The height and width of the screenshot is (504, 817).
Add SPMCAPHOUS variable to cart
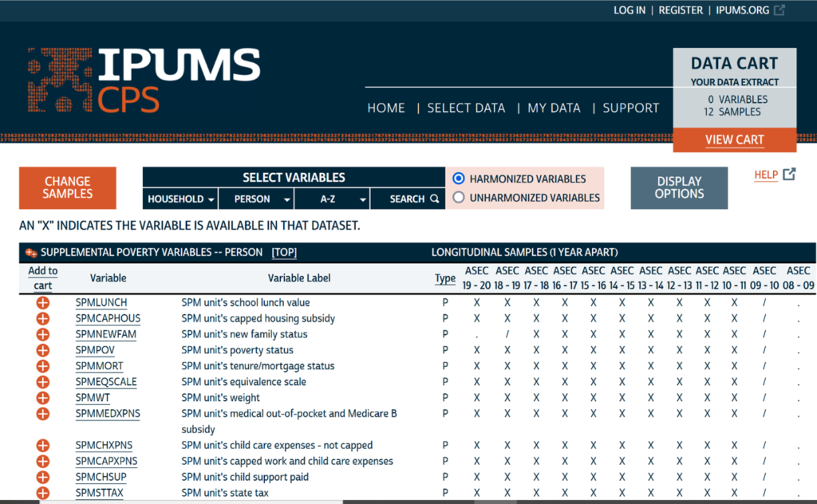coord(43,319)
